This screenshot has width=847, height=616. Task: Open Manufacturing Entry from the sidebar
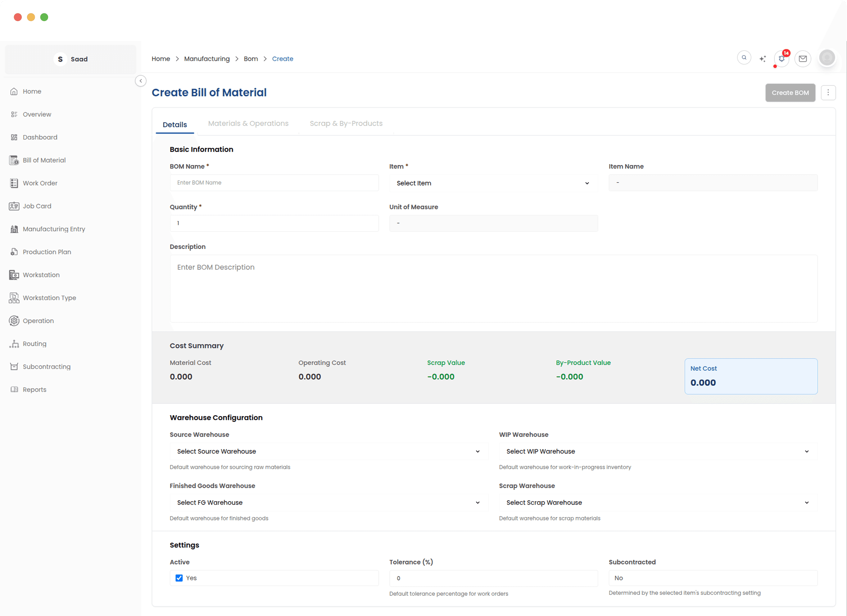53,229
